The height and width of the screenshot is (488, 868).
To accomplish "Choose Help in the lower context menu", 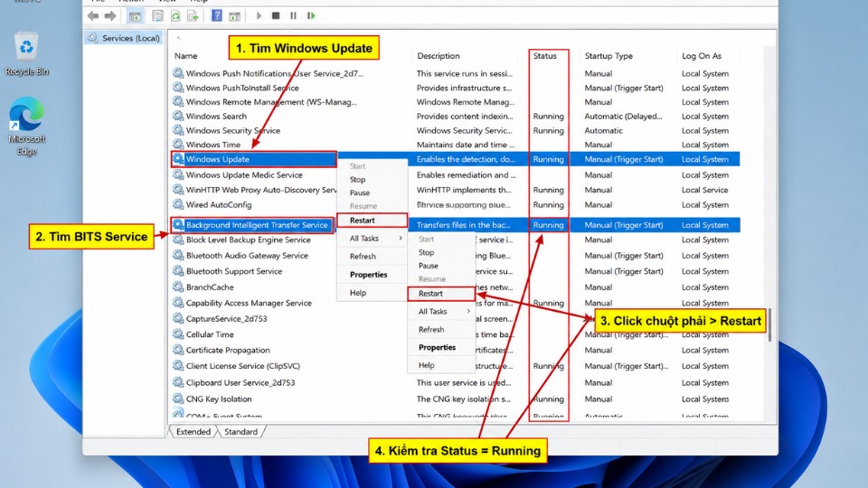I will pos(441,365).
